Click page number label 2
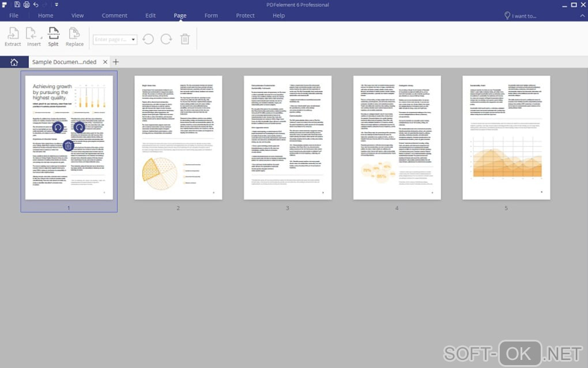 pyautogui.click(x=178, y=208)
